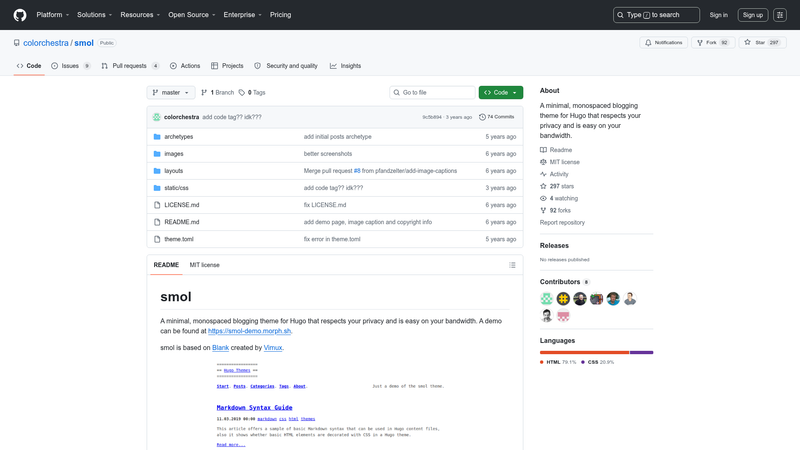Open the static/css folder

coord(176,188)
